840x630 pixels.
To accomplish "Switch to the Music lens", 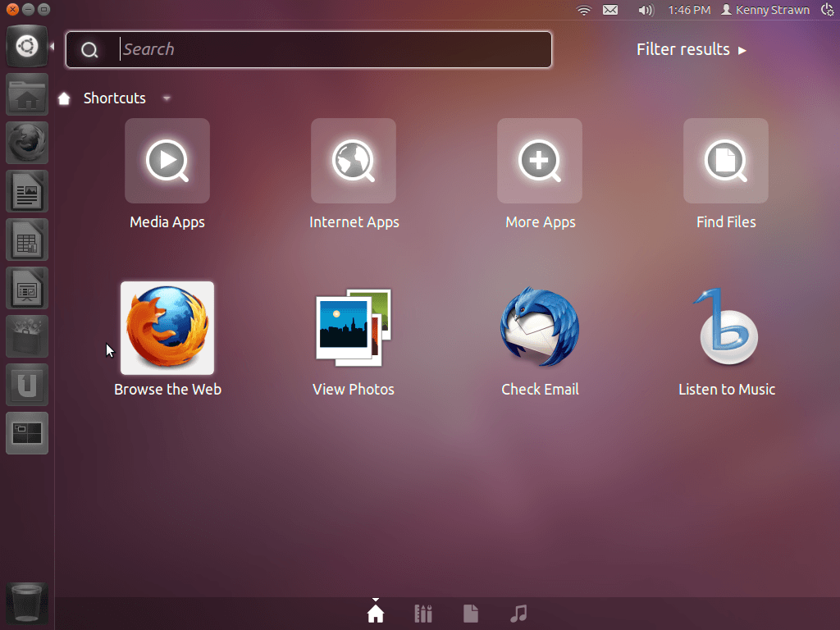I will pos(518,614).
